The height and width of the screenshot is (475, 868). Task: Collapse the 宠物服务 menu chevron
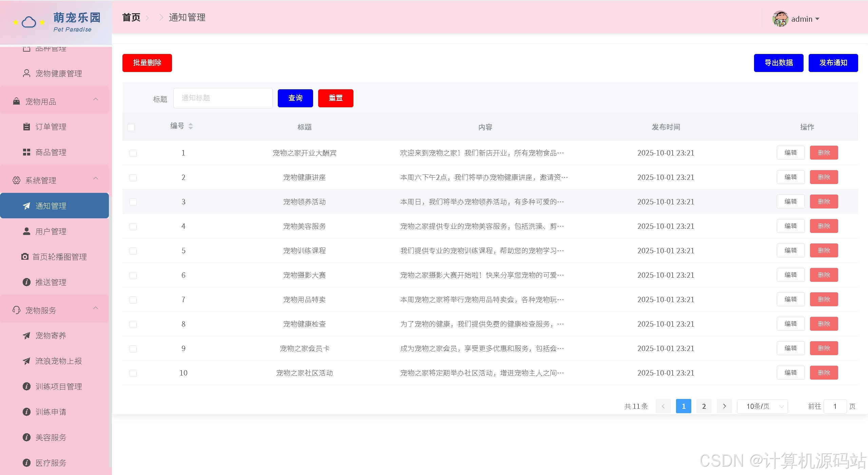coord(96,308)
